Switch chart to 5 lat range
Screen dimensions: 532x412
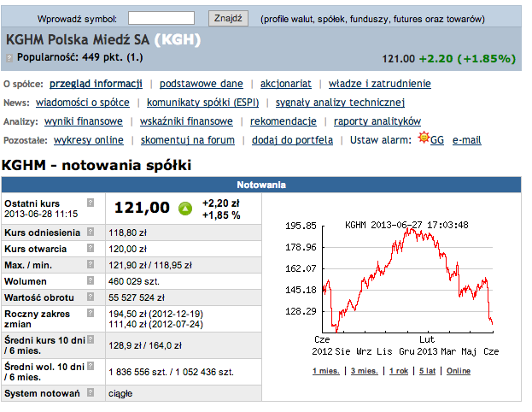427,371
